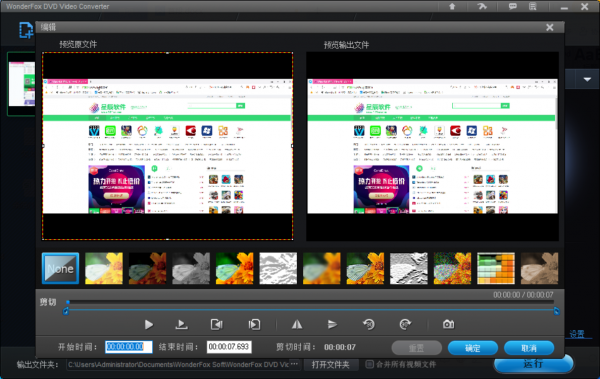Screen dimensions: 600x379
Task: Click the start time input field
Action: [129, 347]
